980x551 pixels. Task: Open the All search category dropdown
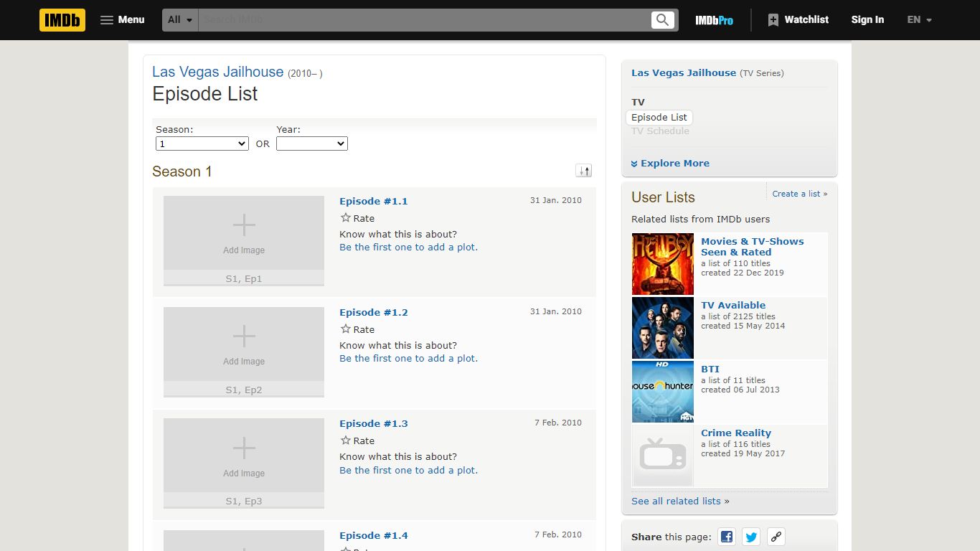point(180,20)
